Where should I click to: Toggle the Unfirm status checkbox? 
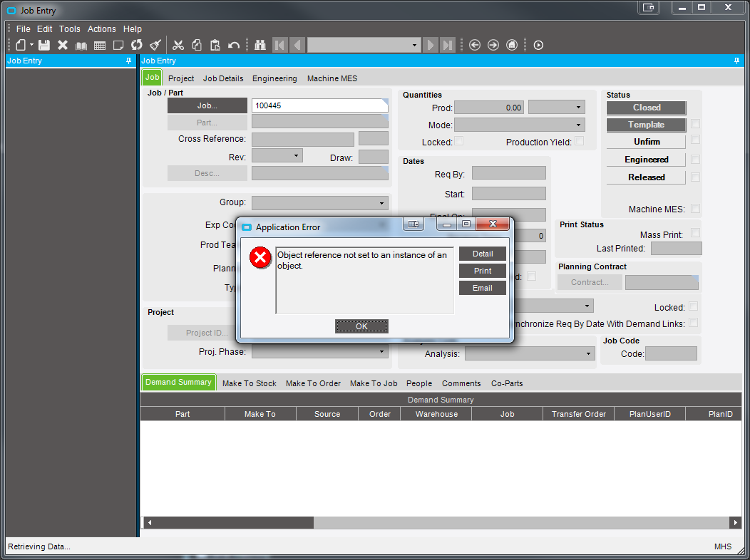coord(696,140)
